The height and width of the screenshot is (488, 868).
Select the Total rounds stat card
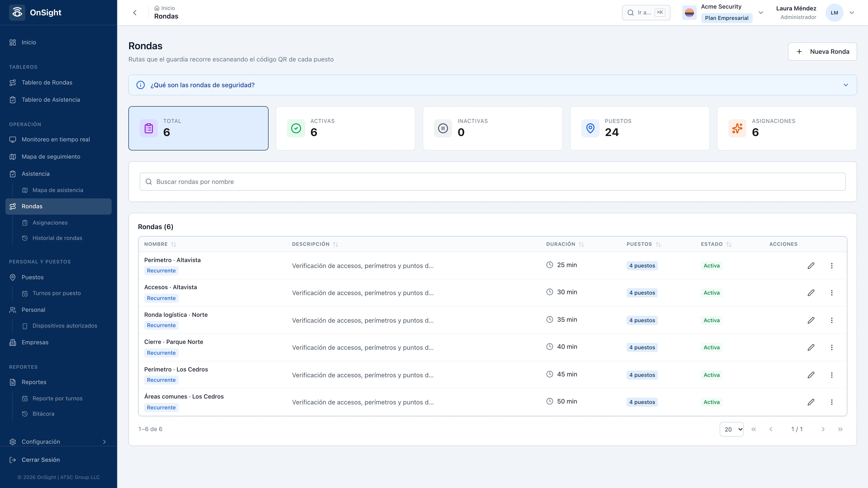click(x=198, y=128)
